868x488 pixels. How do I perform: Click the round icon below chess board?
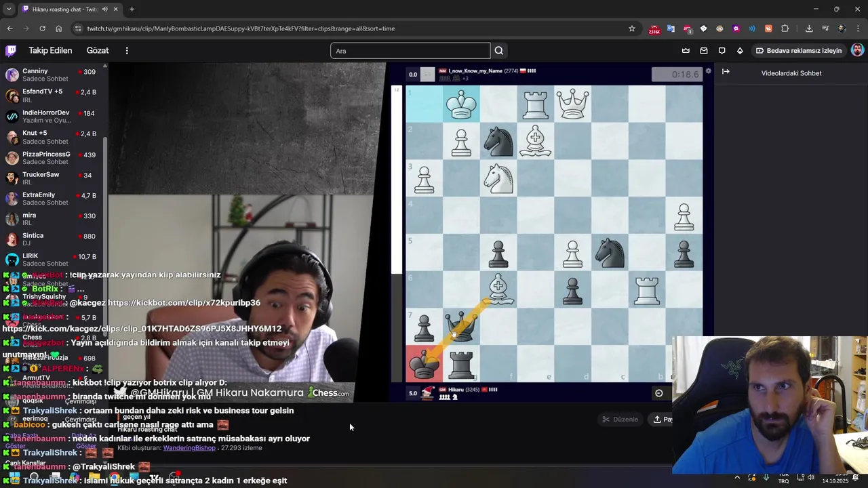[x=658, y=392]
